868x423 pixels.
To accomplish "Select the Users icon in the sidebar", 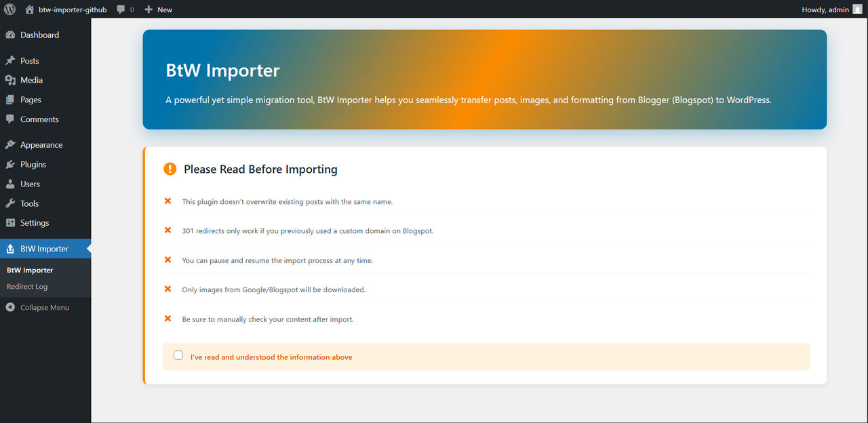I will pos(10,184).
